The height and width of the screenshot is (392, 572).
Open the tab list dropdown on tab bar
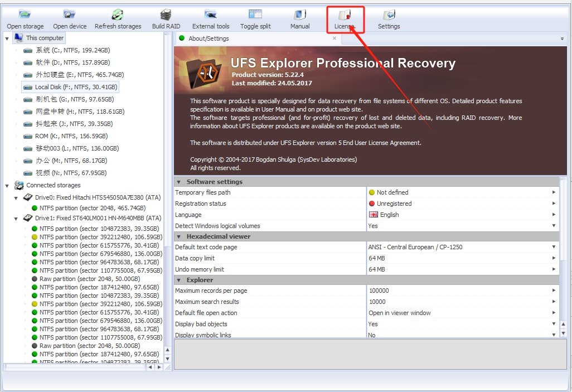point(562,38)
